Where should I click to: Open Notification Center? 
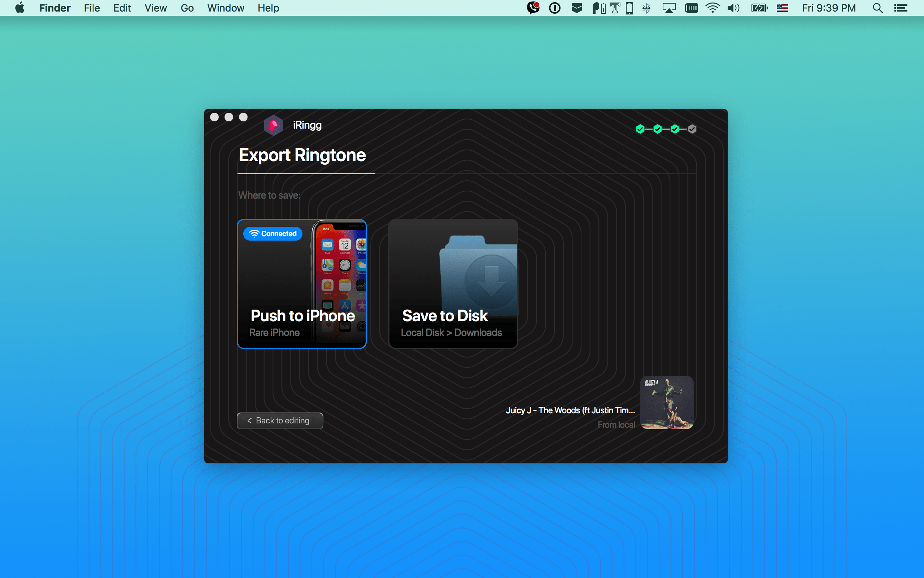pos(901,8)
